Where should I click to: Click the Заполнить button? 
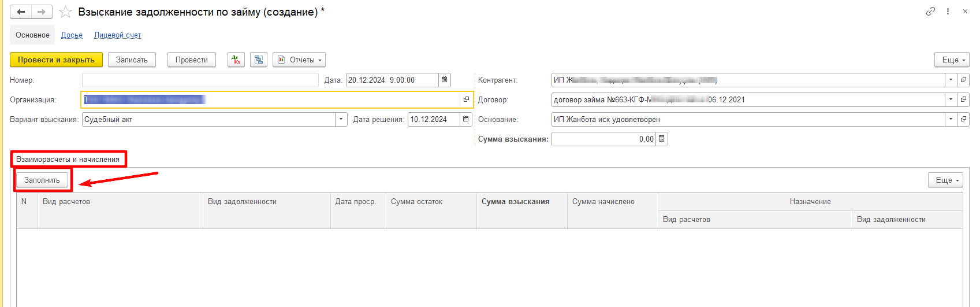tap(42, 180)
